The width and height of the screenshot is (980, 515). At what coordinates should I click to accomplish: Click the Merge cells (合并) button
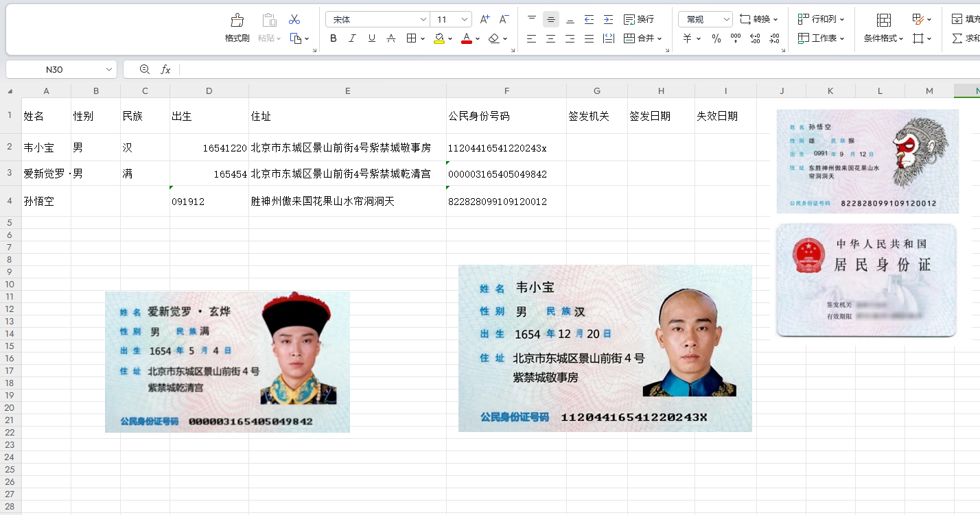click(639, 38)
